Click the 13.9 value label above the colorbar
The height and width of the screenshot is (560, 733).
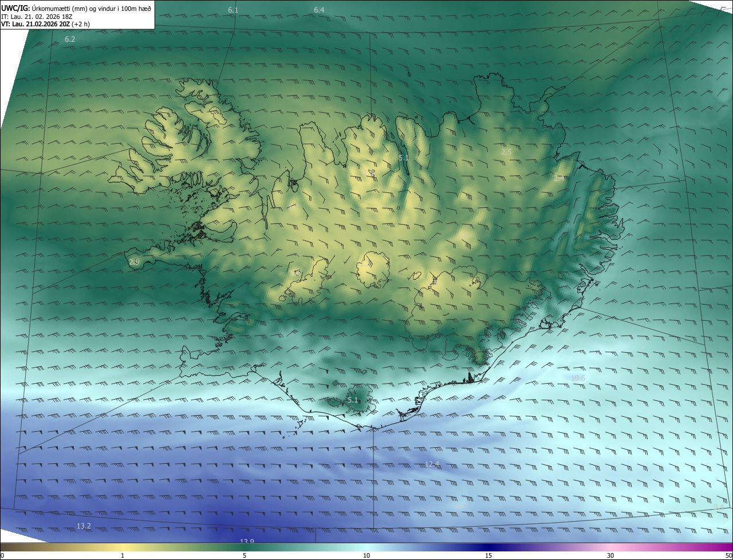[x=247, y=541]
